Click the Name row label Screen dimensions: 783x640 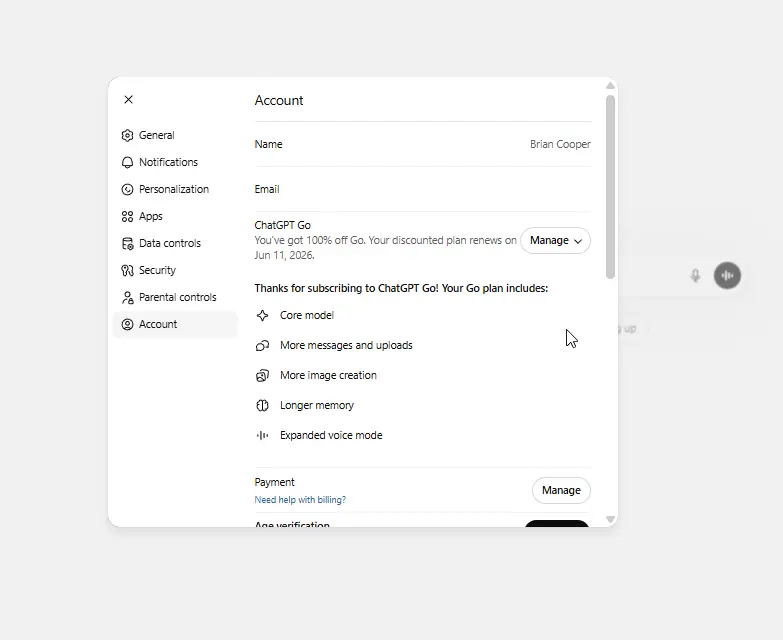tap(268, 144)
